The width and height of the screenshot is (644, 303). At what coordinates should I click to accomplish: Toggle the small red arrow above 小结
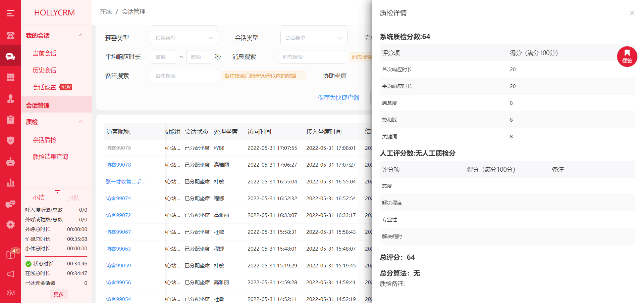coord(58,191)
